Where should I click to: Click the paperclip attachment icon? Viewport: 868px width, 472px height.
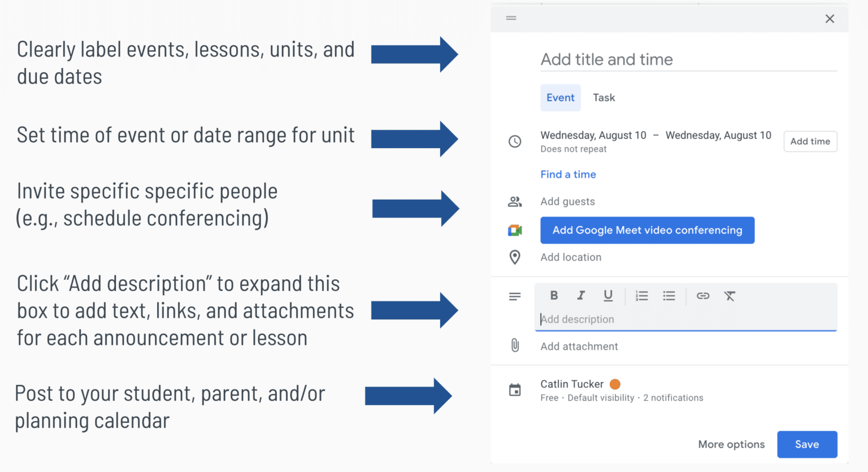(x=515, y=345)
